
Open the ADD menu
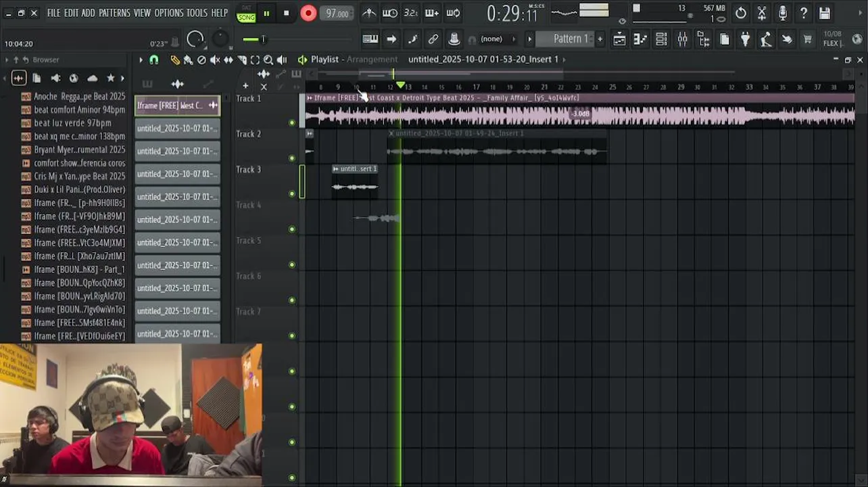point(89,13)
